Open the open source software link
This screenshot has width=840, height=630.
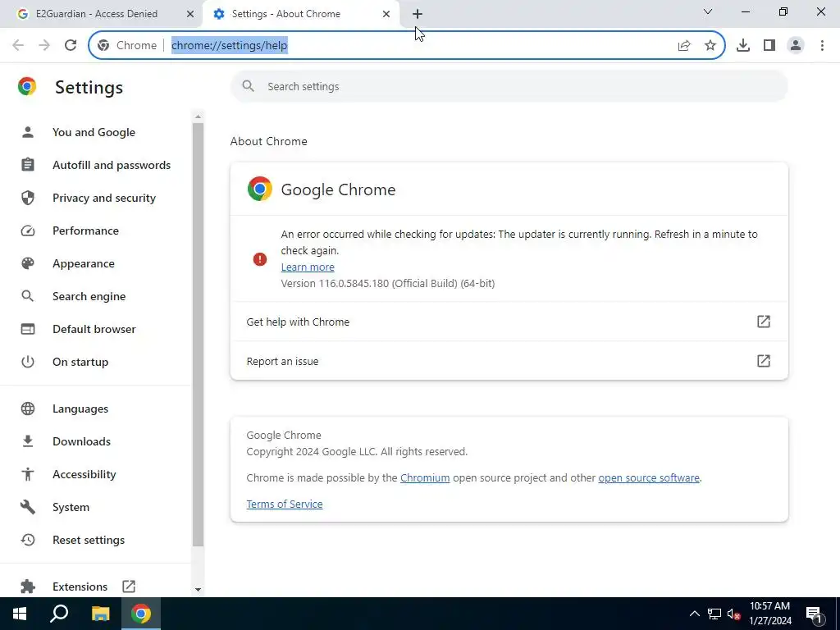(x=649, y=477)
